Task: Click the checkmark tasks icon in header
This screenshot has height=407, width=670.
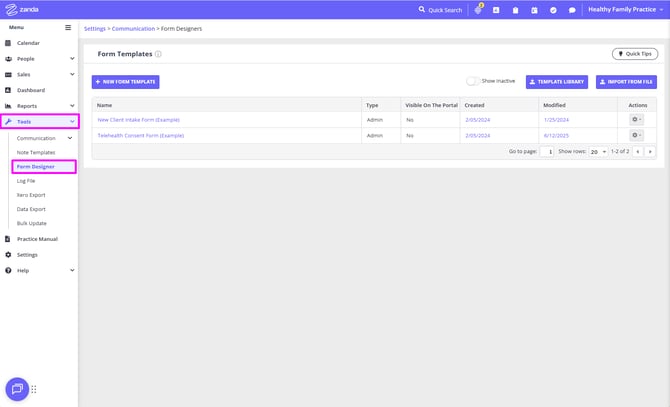Action: point(553,10)
